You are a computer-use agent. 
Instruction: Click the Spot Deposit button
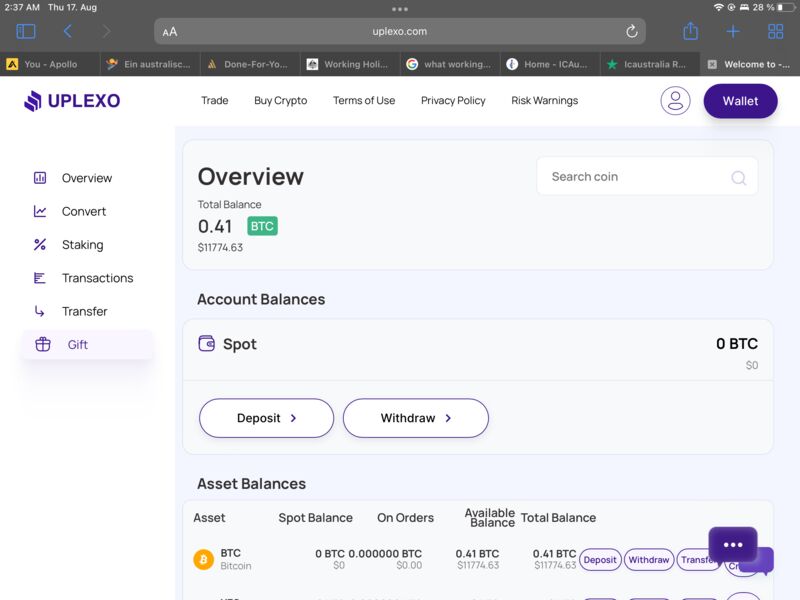point(266,418)
